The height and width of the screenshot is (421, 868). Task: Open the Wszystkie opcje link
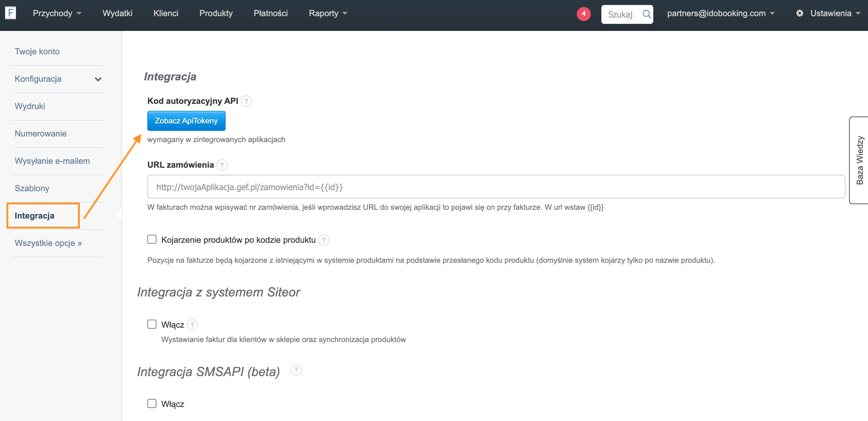[x=48, y=243]
